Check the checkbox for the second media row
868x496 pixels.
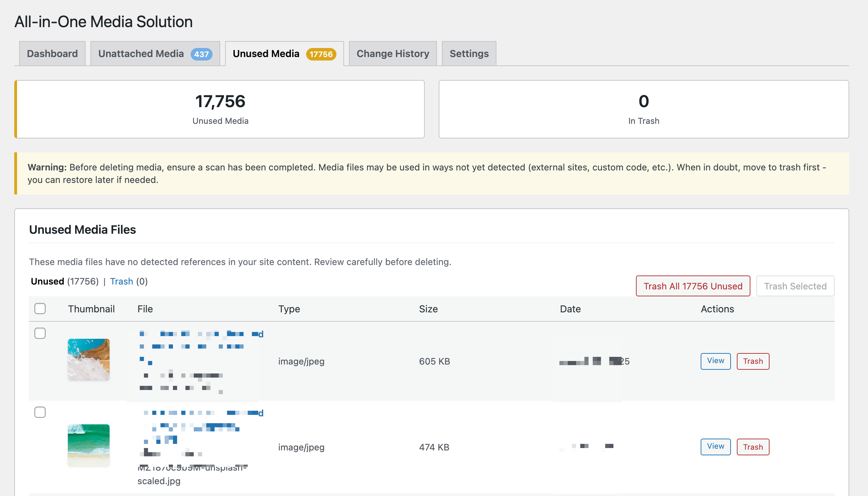tap(40, 412)
